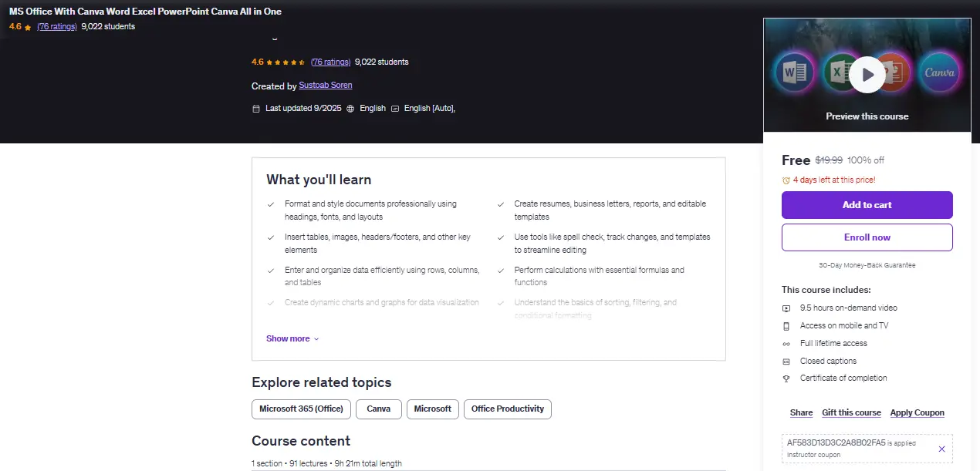
Task: Click the 'Full lifetime access' text
Action: tap(833, 344)
